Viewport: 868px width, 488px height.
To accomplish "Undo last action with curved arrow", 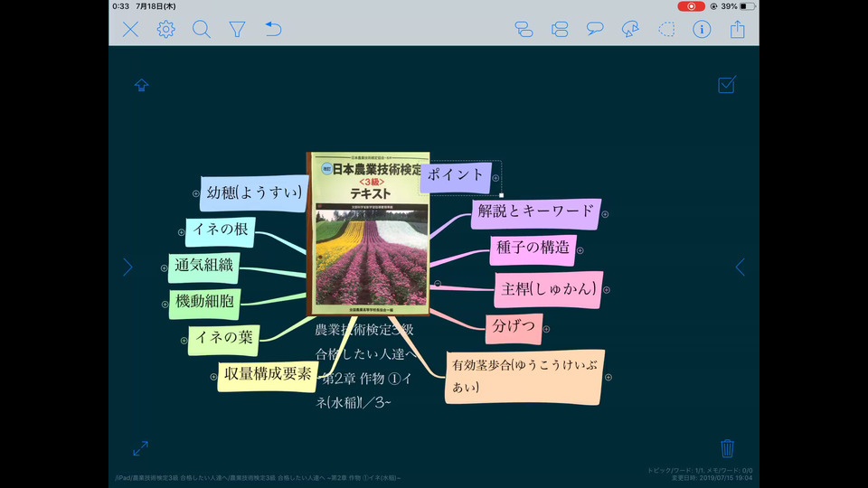I will [273, 29].
